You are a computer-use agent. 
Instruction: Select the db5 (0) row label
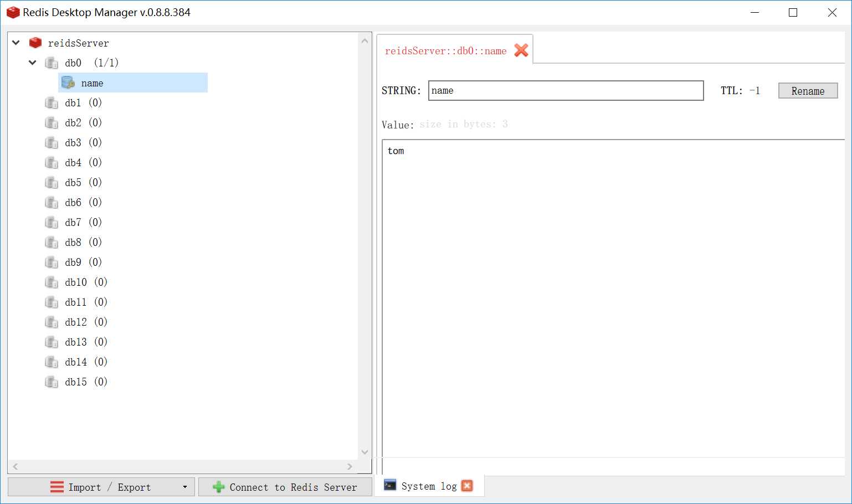point(83,182)
